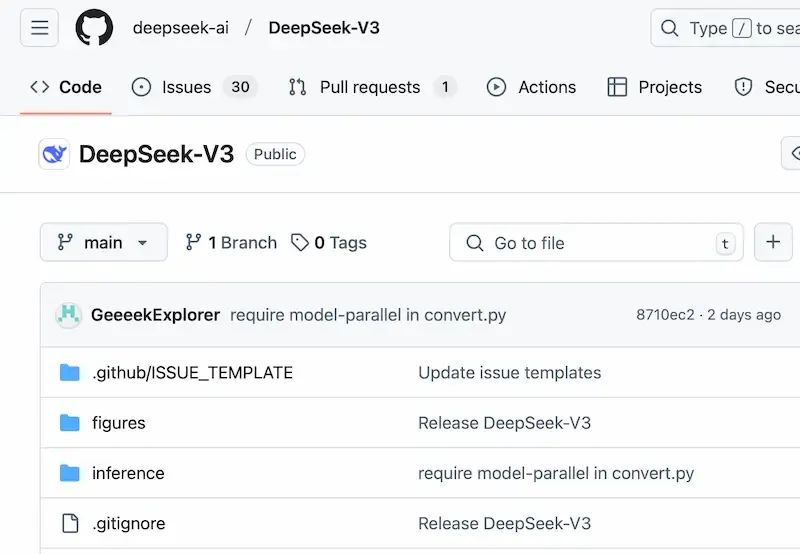Click the Issues count badge 30
This screenshot has height=554, width=800.
tap(240, 87)
